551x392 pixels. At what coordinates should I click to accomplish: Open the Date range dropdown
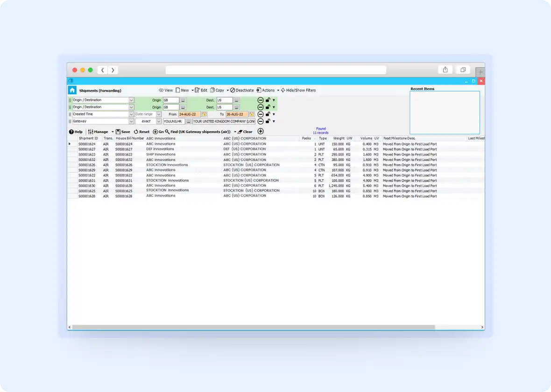pos(159,114)
